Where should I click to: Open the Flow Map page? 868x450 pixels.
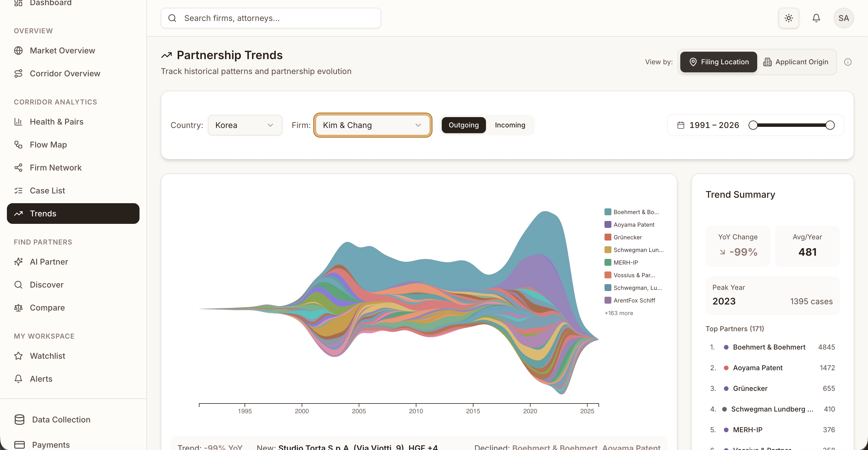48,145
